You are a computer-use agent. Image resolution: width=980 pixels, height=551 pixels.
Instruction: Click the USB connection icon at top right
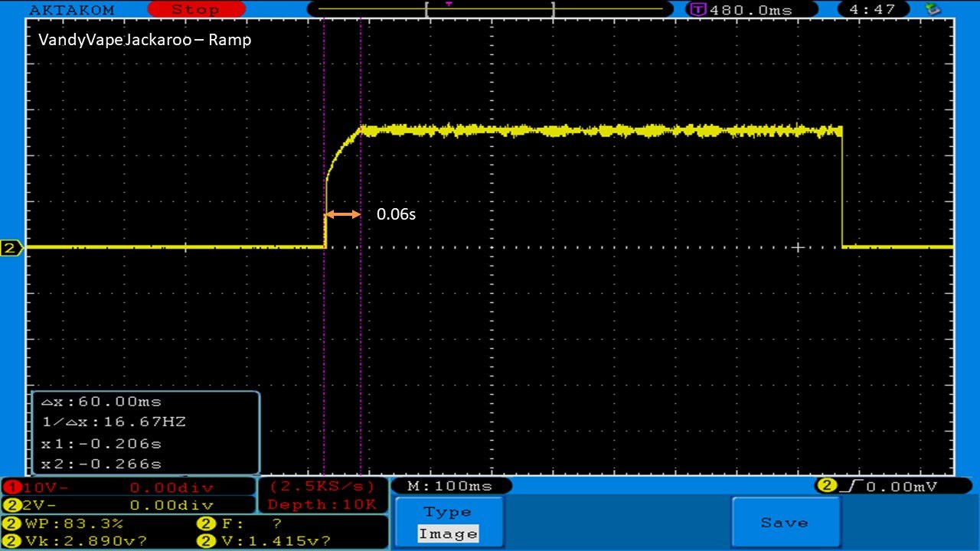point(933,9)
